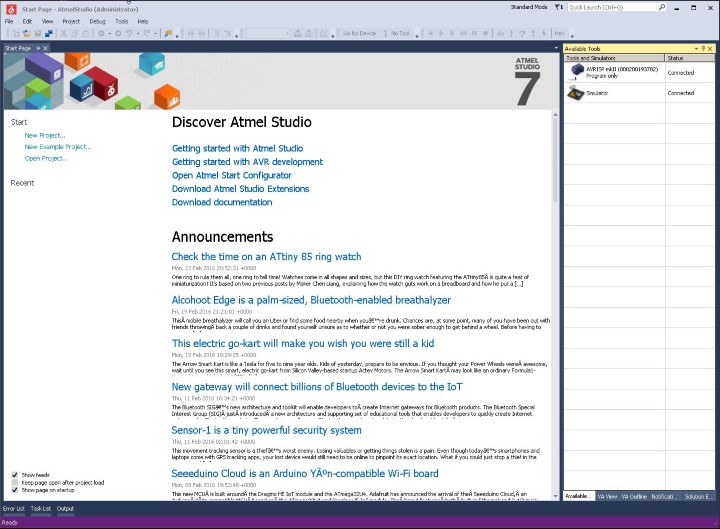
Task: Click the No Device selector button
Action: pyautogui.click(x=360, y=34)
